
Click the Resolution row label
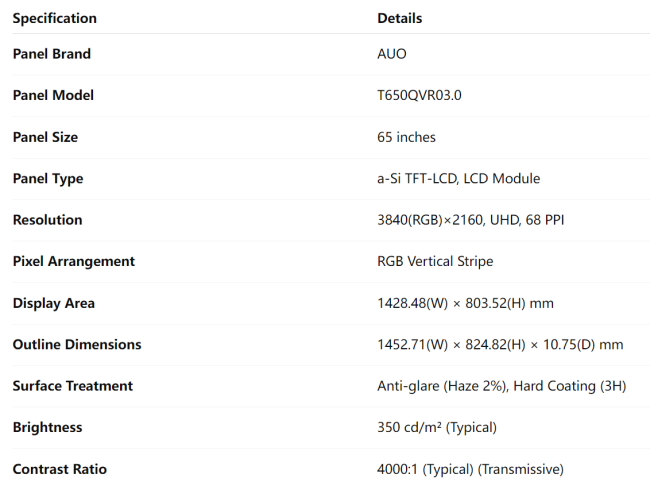click(47, 220)
